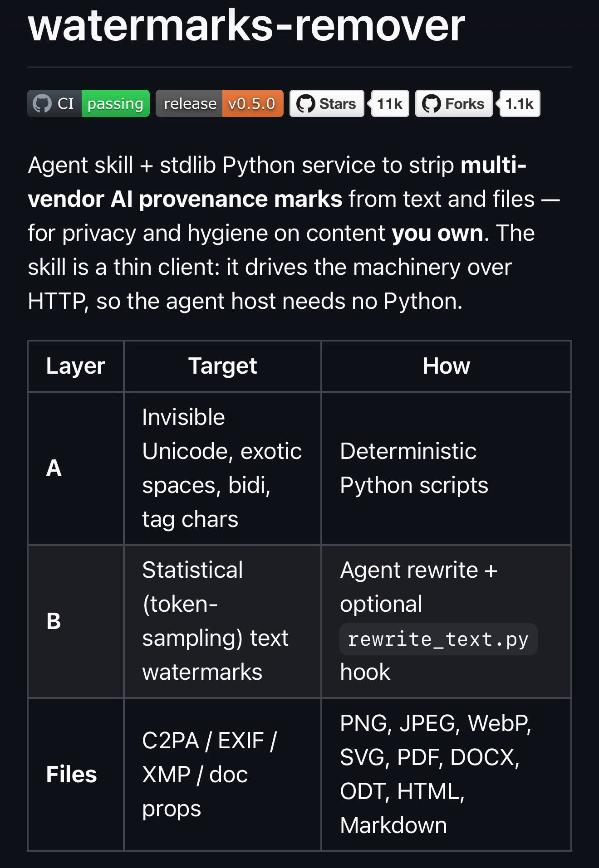
Task: View the 11k stargazers count
Action: pyautogui.click(x=390, y=103)
